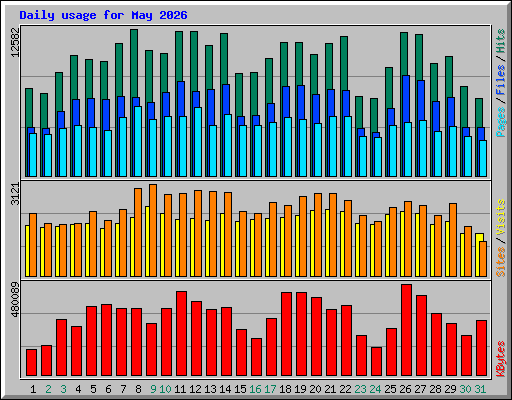Screen dimensions: 512x400
Task: Click the red KBytes bar for day 18
Action: click(x=286, y=334)
